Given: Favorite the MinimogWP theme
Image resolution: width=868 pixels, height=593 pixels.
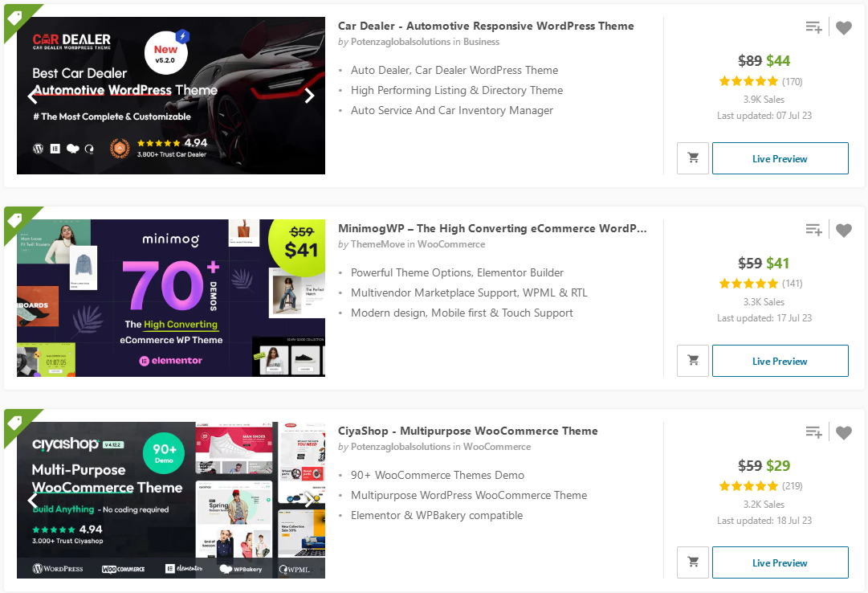Looking at the screenshot, I should pyautogui.click(x=843, y=231).
